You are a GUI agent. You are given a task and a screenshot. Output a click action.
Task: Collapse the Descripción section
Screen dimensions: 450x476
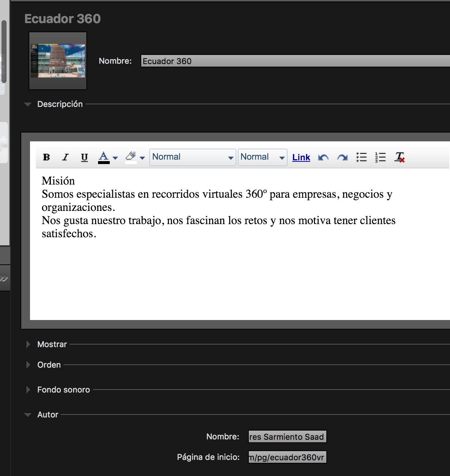tap(28, 104)
